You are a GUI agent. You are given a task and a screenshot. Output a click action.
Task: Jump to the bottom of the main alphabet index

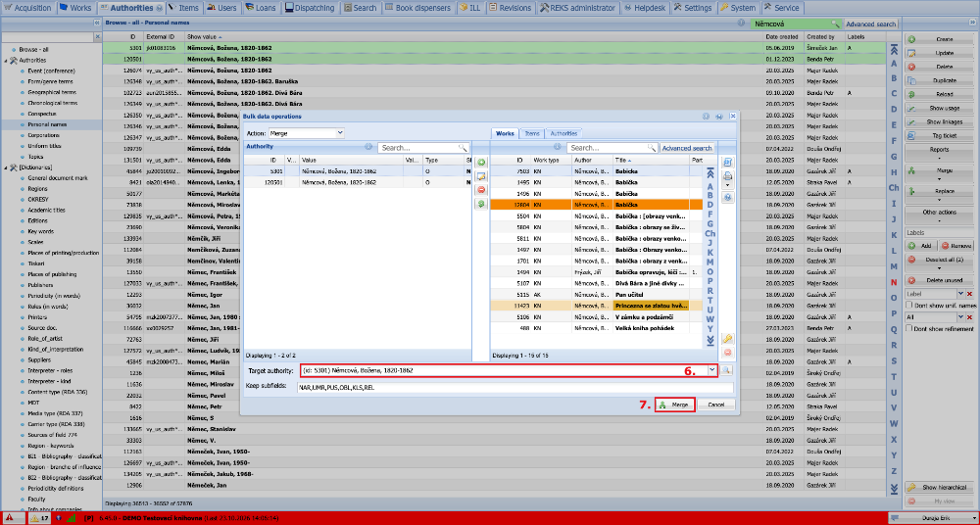(894, 488)
